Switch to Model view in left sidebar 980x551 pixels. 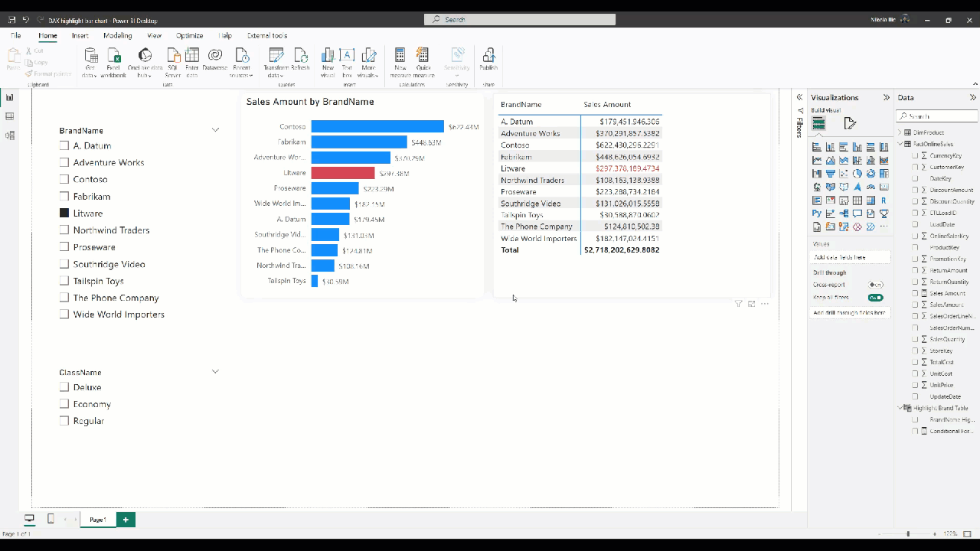point(10,135)
